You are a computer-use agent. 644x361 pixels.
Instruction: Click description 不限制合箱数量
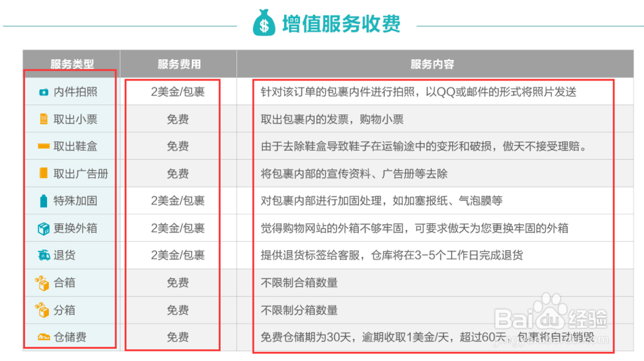pos(299,282)
